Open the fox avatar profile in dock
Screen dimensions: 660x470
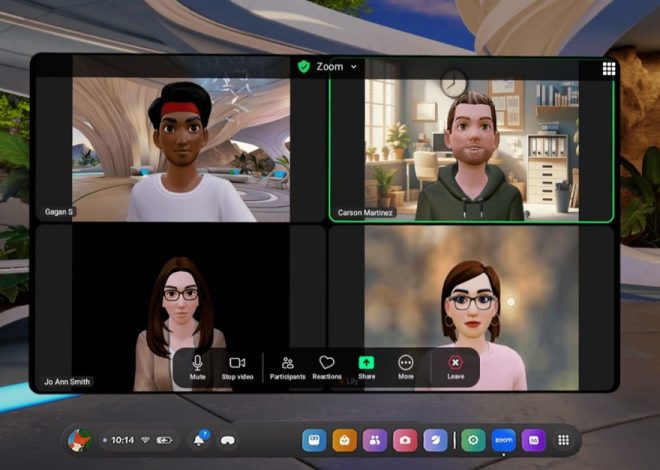point(80,441)
